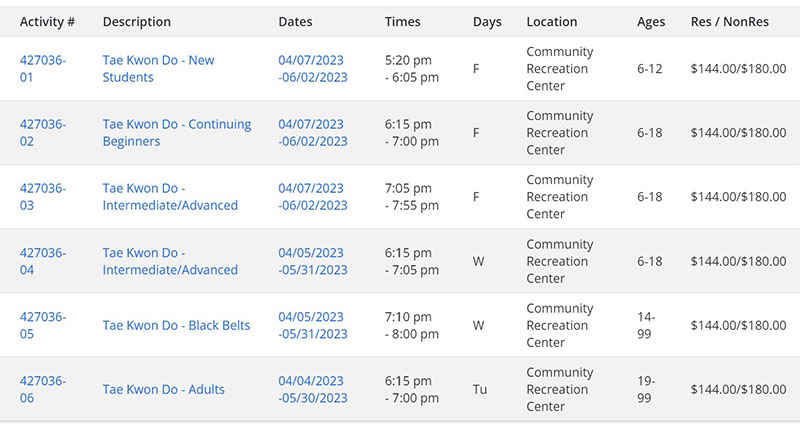800x428 pixels.
Task: Open activity link 427036-06
Action: click(x=42, y=389)
